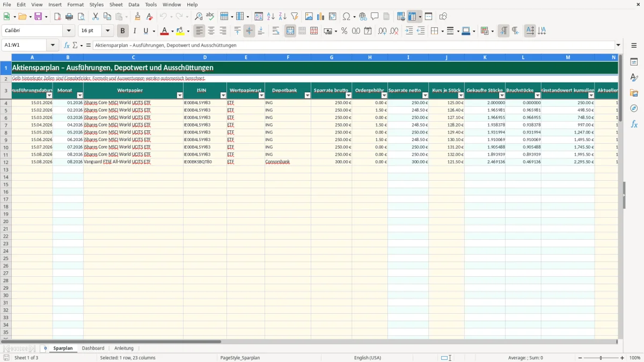Image resolution: width=644 pixels, height=362 pixels.
Task: Open the File menu
Action: (6, 4)
